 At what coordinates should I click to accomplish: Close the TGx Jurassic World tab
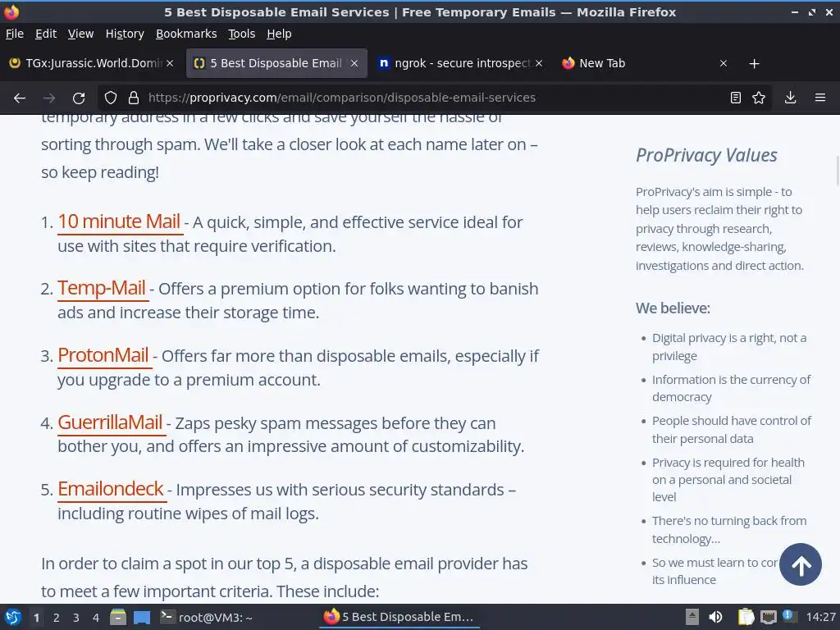[170, 63]
